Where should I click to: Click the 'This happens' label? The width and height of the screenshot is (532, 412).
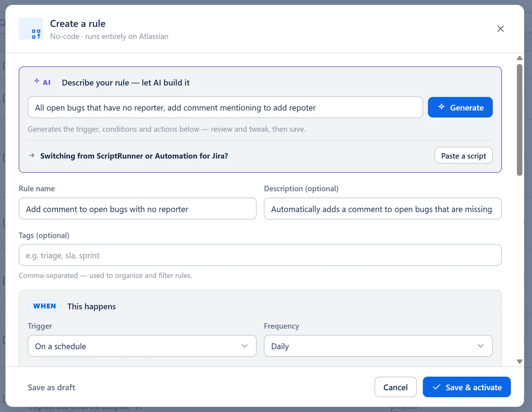92,307
